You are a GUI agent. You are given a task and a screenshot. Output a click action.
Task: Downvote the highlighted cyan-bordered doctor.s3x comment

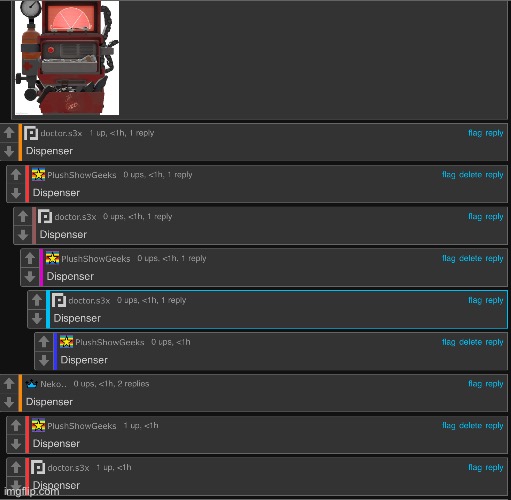[37, 319]
